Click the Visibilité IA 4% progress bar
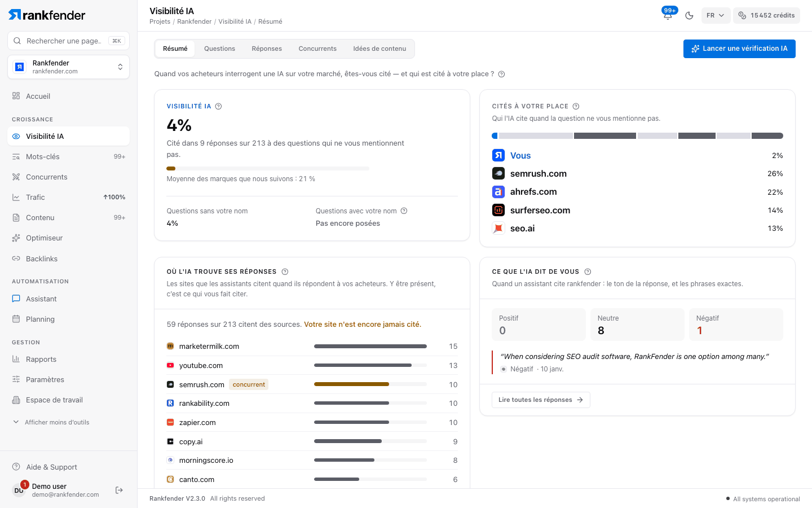The image size is (812, 508). pyautogui.click(x=268, y=168)
